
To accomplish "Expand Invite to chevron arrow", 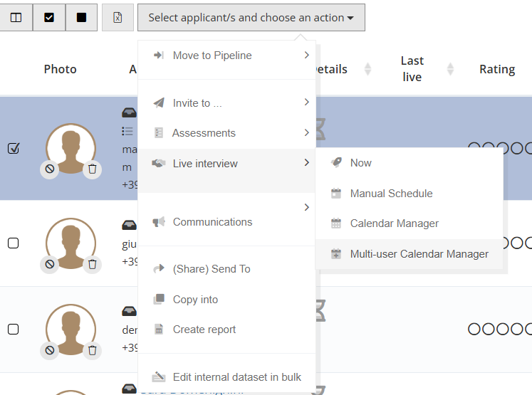I will [307, 102].
